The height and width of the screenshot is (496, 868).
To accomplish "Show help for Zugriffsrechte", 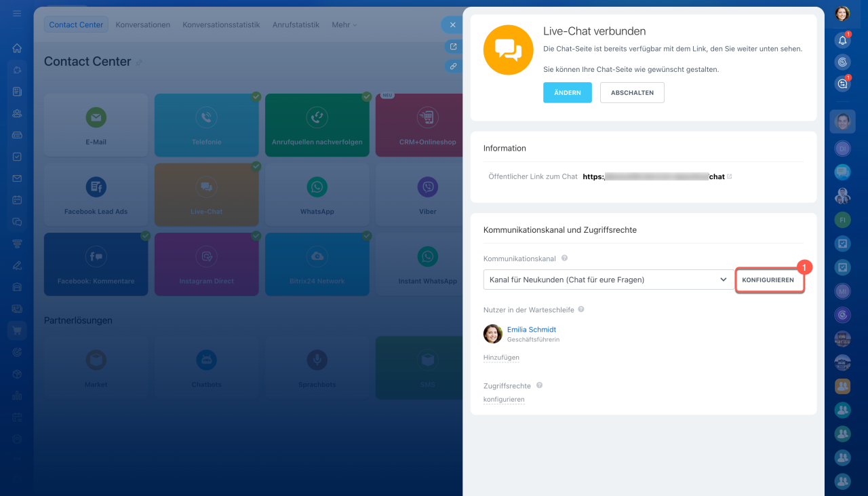I will pos(539,385).
